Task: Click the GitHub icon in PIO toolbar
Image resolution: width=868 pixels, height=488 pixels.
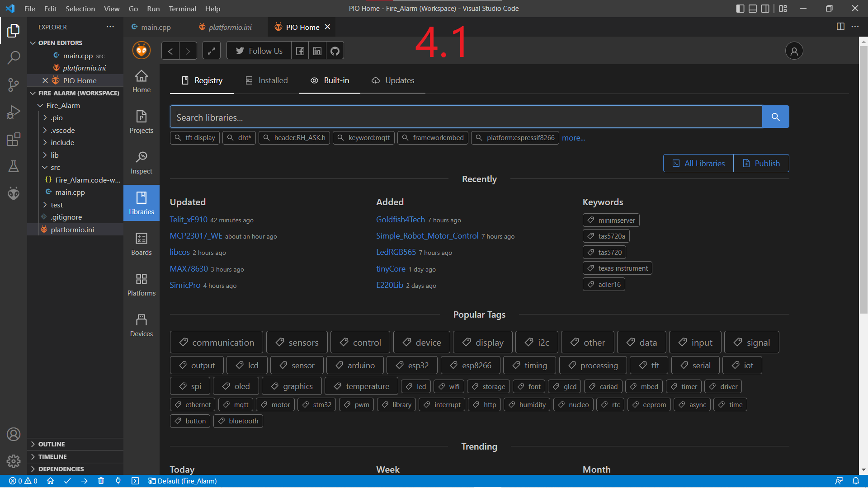Action: pos(335,51)
